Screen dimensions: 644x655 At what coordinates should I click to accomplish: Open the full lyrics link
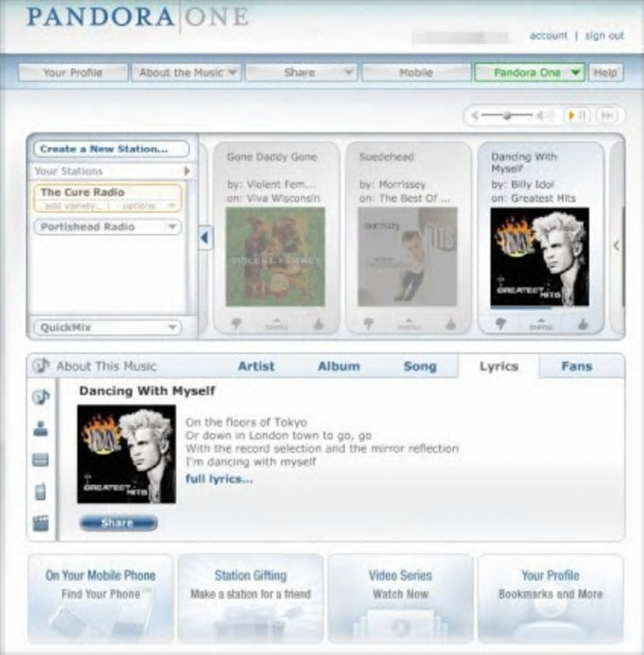click(x=219, y=479)
